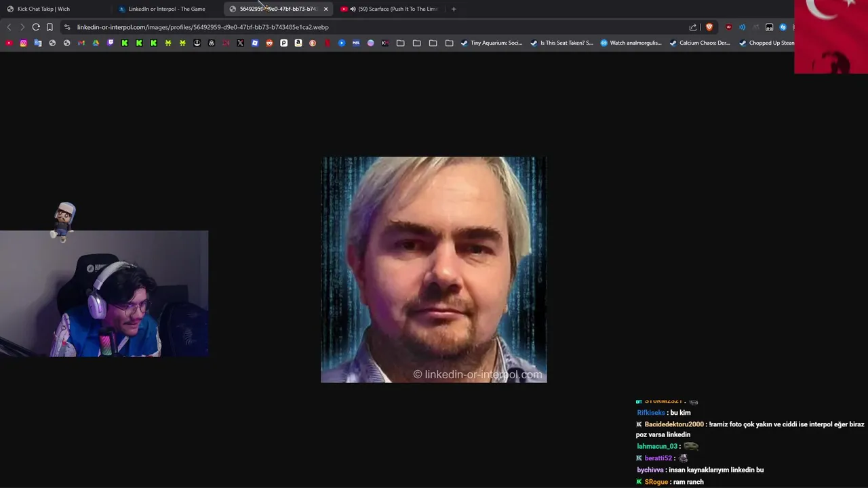Close the 56492959 image tab
The height and width of the screenshot is (488, 868).
tap(325, 9)
